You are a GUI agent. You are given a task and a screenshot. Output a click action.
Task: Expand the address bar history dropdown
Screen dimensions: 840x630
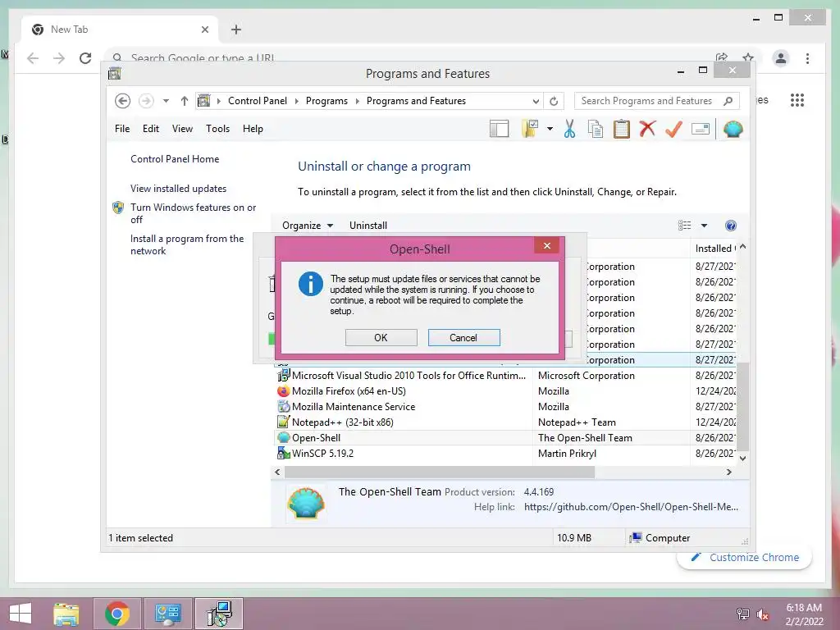click(535, 101)
